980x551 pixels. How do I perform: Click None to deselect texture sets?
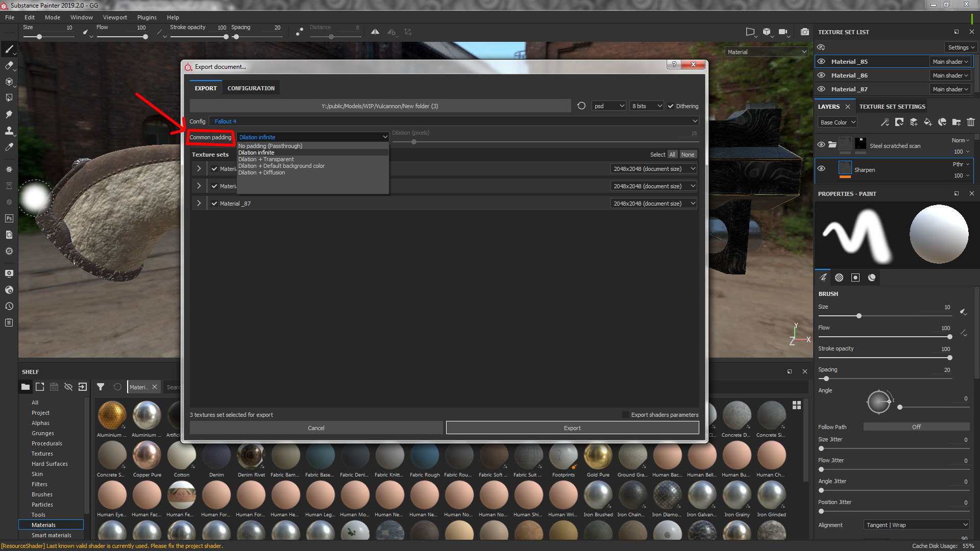point(688,155)
